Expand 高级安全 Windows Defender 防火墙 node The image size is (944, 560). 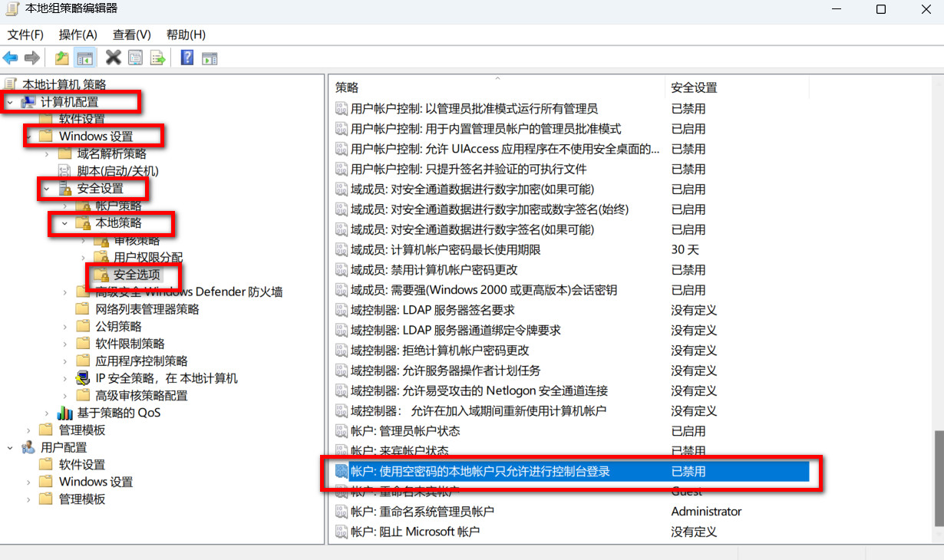(65, 292)
